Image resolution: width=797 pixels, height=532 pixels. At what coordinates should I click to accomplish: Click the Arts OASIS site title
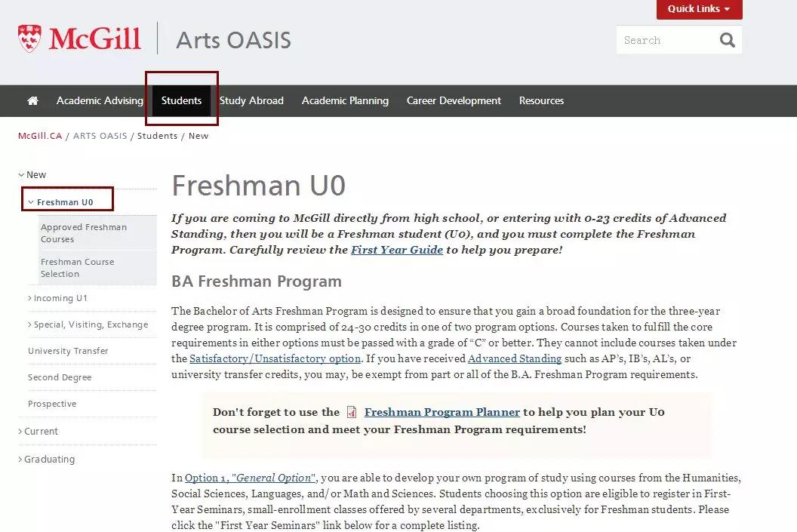233,40
